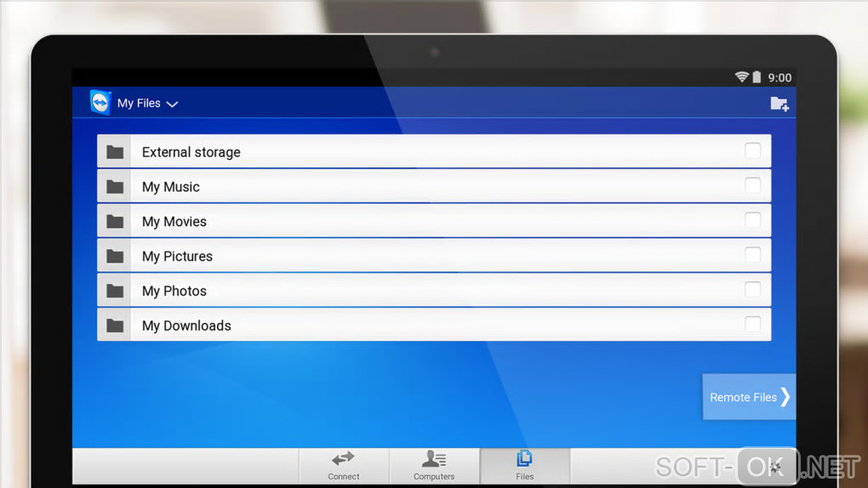Image resolution: width=868 pixels, height=488 pixels.
Task: Create new folder with the folder-plus icon
Action: (779, 104)
